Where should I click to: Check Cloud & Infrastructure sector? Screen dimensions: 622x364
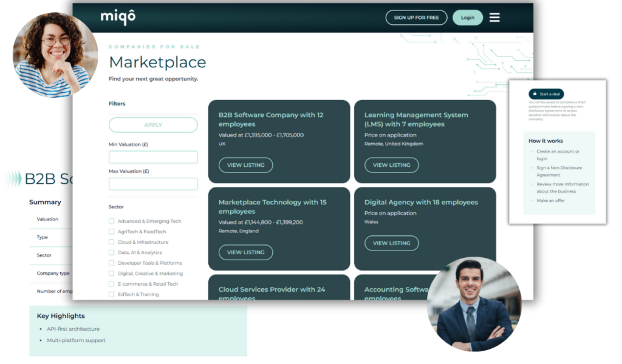[x=112, y=242]
